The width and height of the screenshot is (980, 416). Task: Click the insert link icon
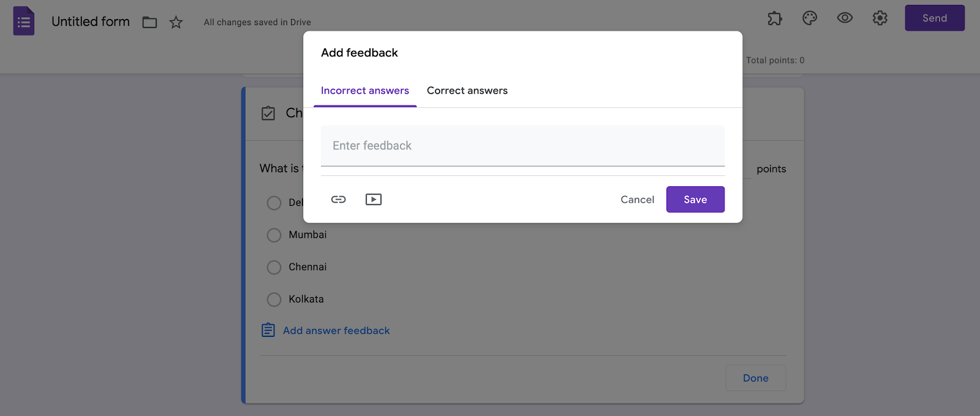[339, 199]
